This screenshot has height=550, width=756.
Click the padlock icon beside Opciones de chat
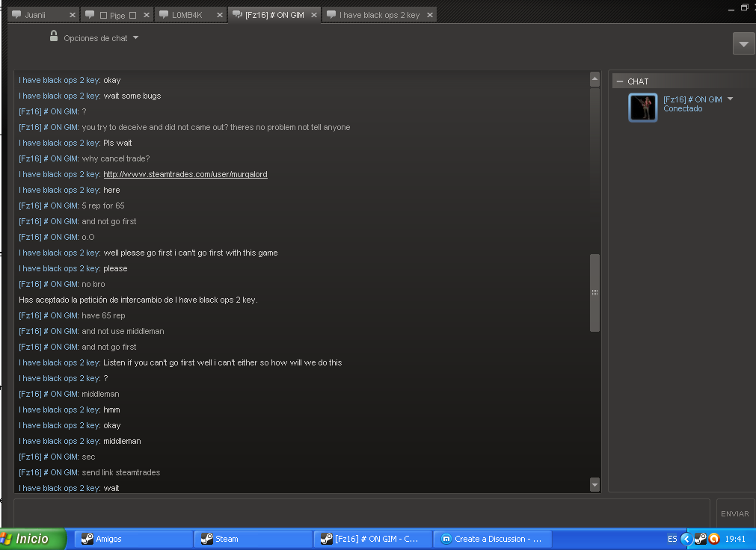coord(54,36)
